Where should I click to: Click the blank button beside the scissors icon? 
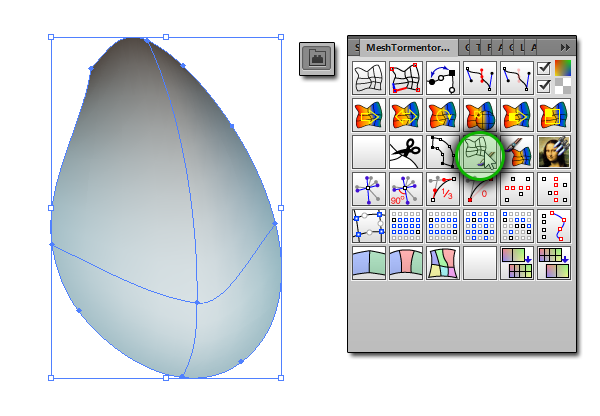click(x=368, y=152)
